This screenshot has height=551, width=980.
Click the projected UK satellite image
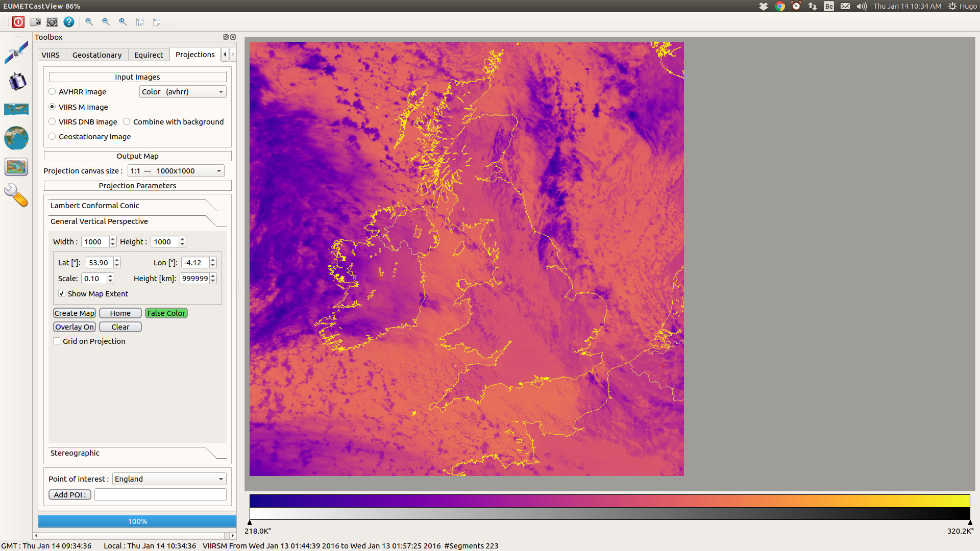click(x=467, y=259)
